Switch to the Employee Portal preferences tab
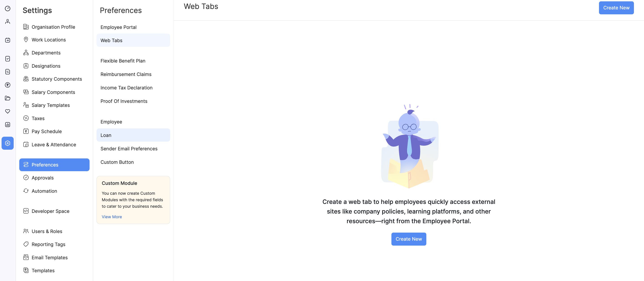The width and height of the screenshot is (644, 281). [118, 27]
